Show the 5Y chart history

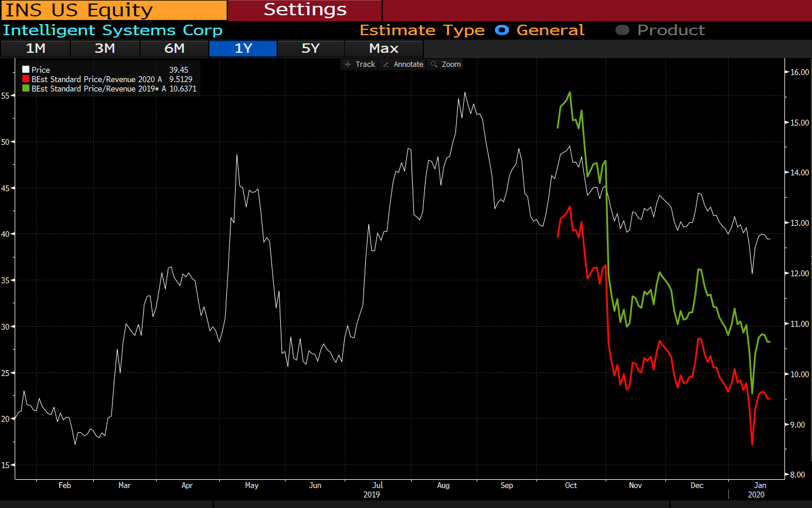point(311,49)
